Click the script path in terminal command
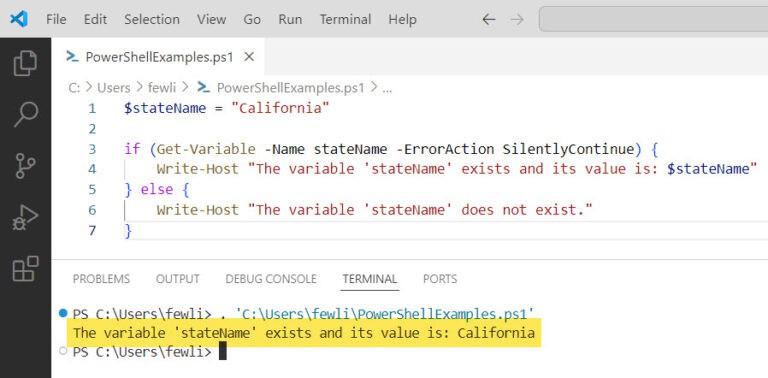Image resolution: width=768 pixels, height=378 pixels. (384, 313)
